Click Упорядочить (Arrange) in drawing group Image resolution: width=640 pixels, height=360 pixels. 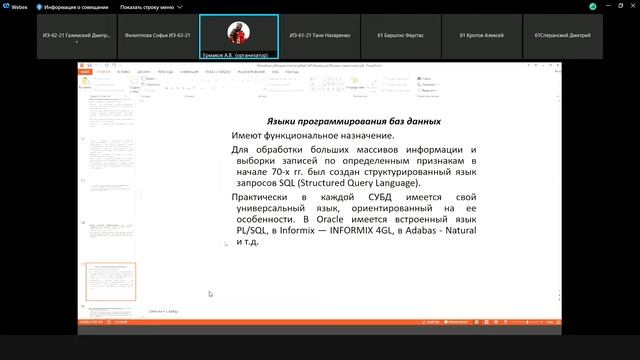pyautogui.click(x=355, y=83)
